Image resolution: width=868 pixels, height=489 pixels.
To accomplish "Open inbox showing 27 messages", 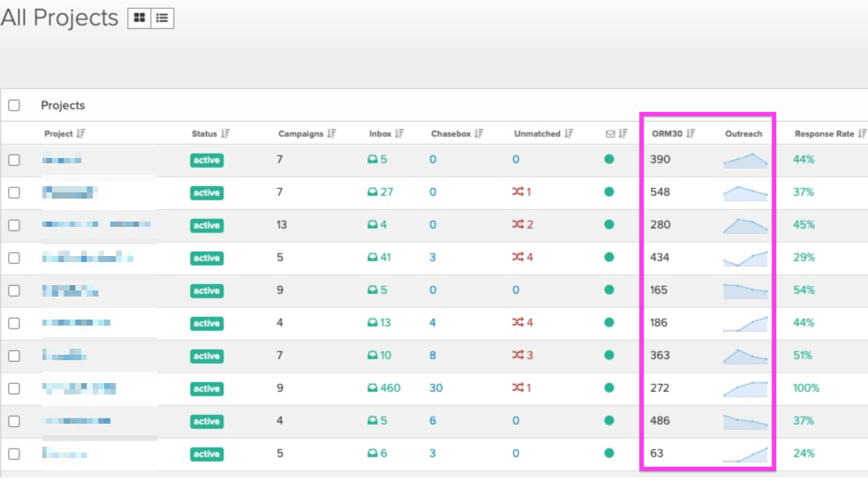I will click(x=381, y=192).
